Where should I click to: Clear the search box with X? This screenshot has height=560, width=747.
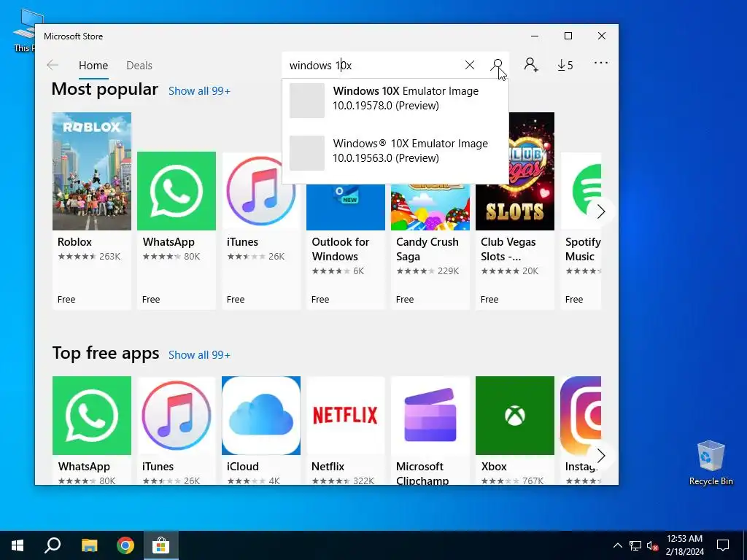(x=470, y=65)
